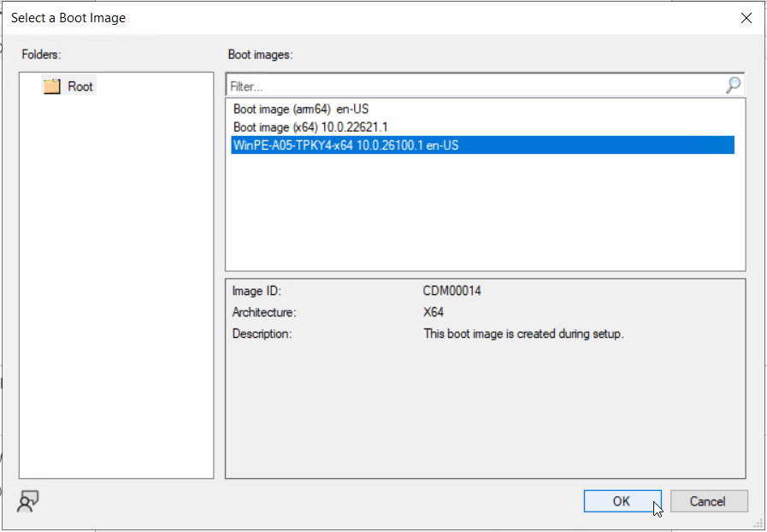767x532 pixels.
Task: Click the Folders: label
Action: click(43, 55)
